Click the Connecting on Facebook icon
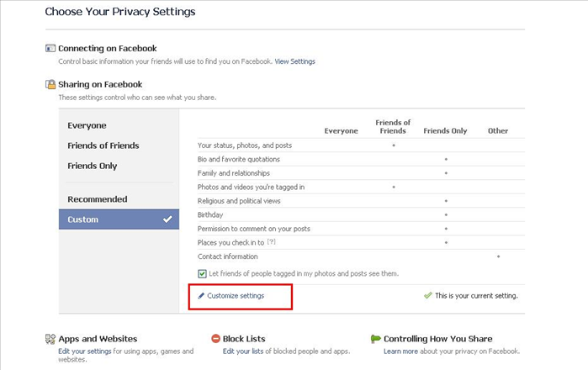The image size is (588, 370). 50,49
